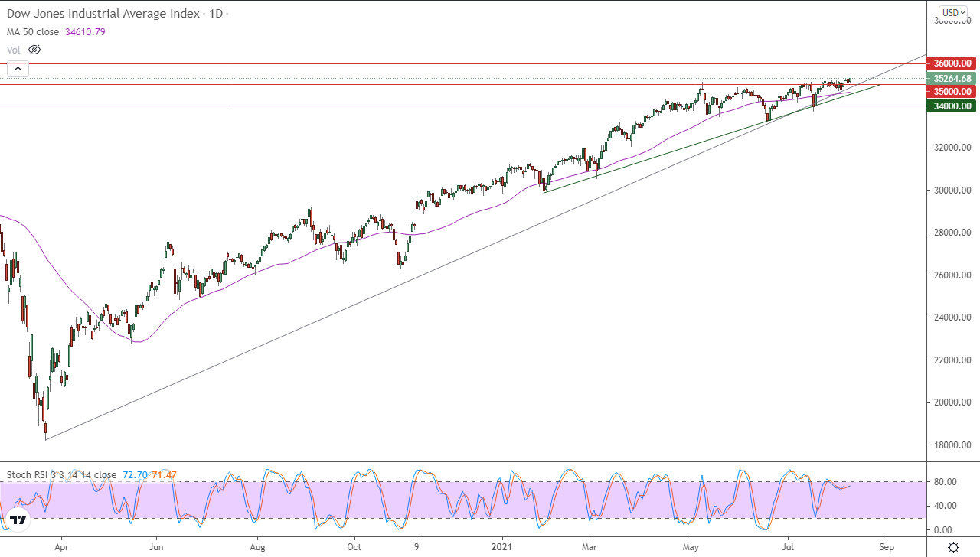Image resolution: width=980 pixels, height=557 pixels.
Task: Click the 34000.00 green price label
Action: [x=952, y=106]
